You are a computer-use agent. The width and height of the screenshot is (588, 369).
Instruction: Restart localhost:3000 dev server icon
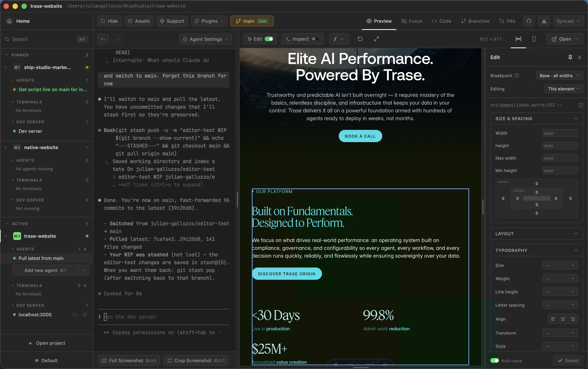tap(75, 315)
